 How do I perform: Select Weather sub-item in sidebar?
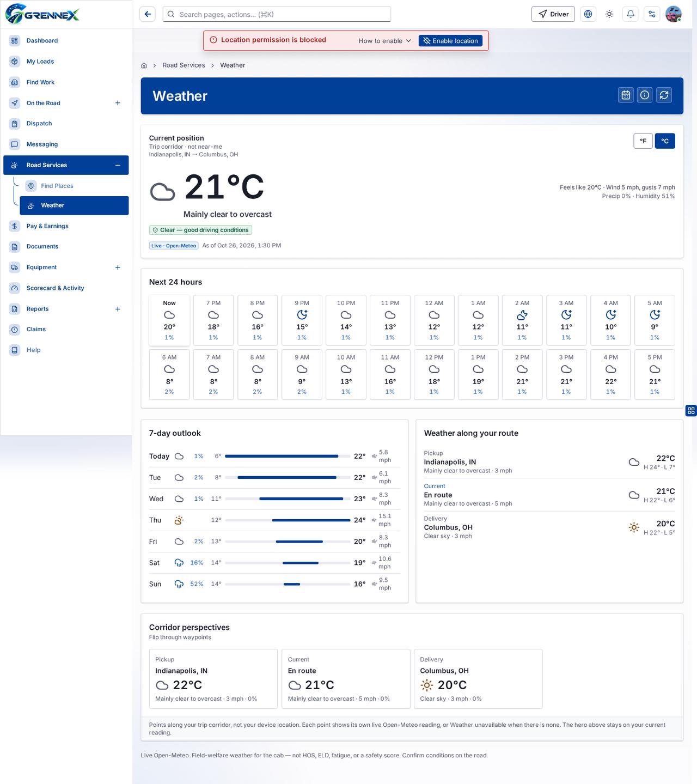(74, 205)
